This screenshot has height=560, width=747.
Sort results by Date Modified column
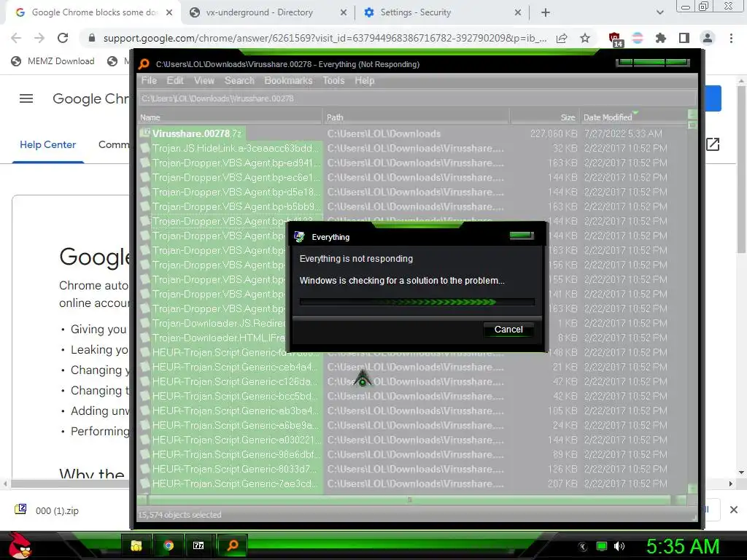click(x=634, y=117)
